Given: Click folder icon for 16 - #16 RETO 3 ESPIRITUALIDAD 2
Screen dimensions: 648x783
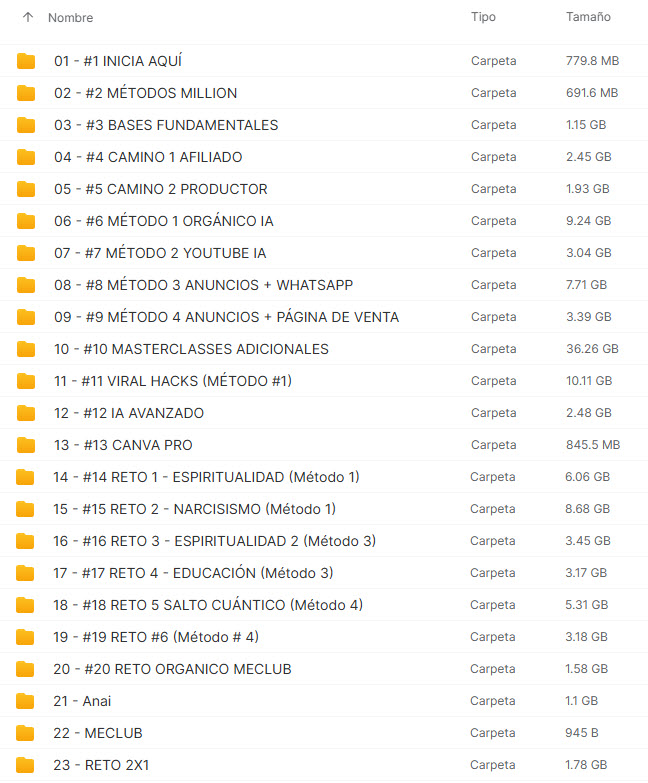Looking at the screenshot, I should (25, 541).
